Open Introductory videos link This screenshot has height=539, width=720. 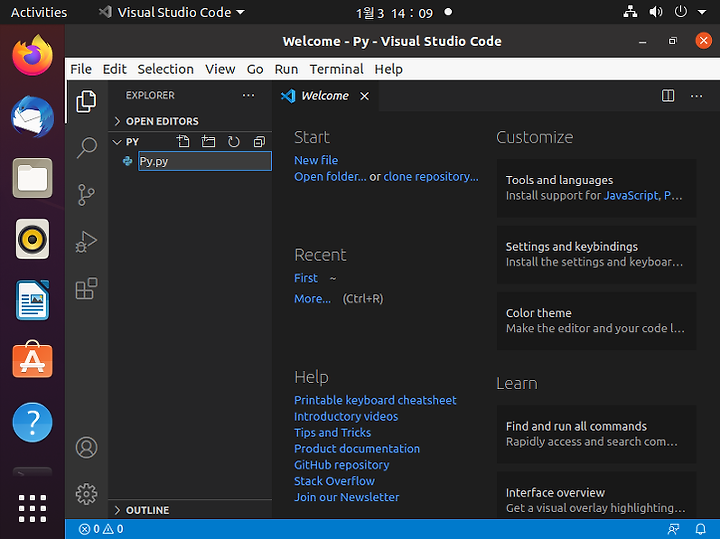pos(346,416)
